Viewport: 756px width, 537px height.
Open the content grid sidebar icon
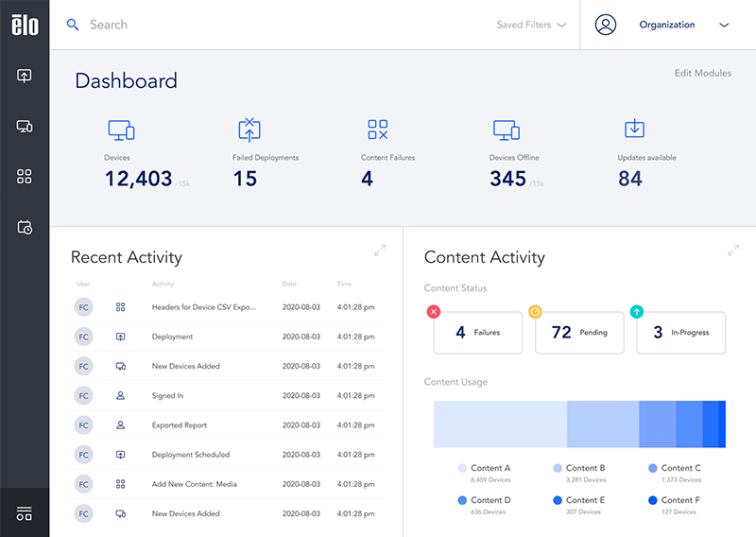tap(25, 177)
